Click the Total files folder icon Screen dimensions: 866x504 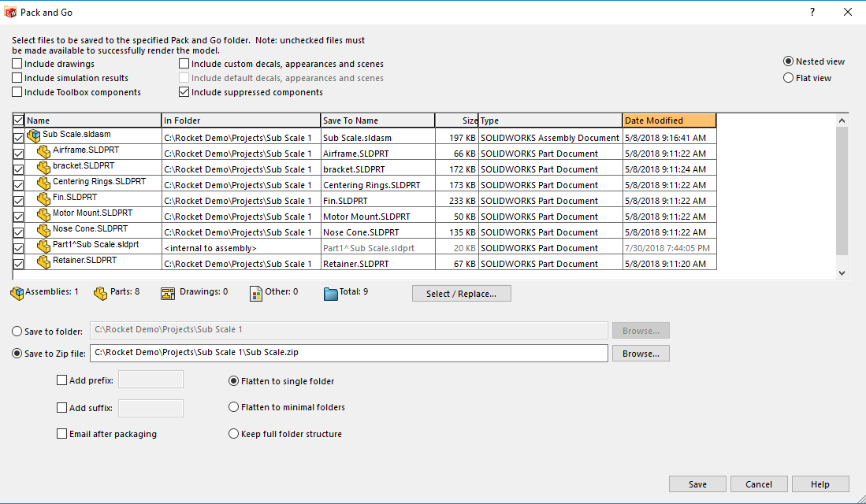coord(331,294)
